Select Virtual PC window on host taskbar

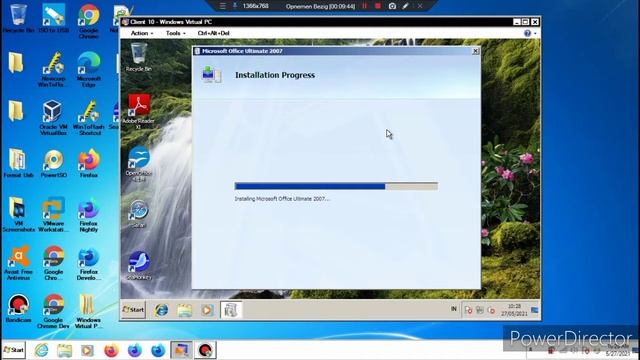[x=181, y=350]
